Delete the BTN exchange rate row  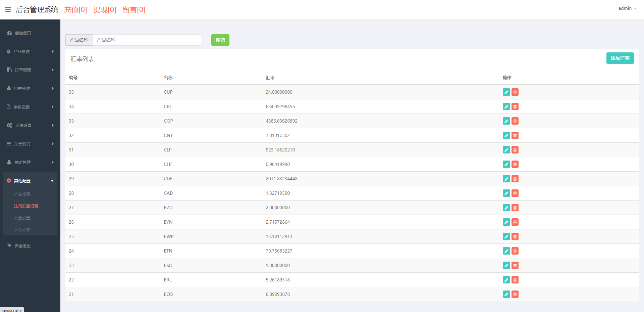click(x=515, y=251)
